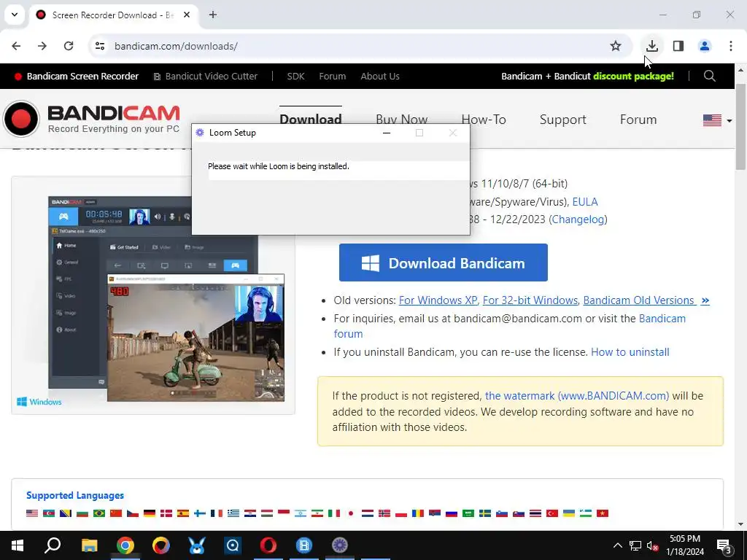Viewport: 747px width, 560px height.
Task: Open Bandicam Screen Recorder top link
Action: 77,76
